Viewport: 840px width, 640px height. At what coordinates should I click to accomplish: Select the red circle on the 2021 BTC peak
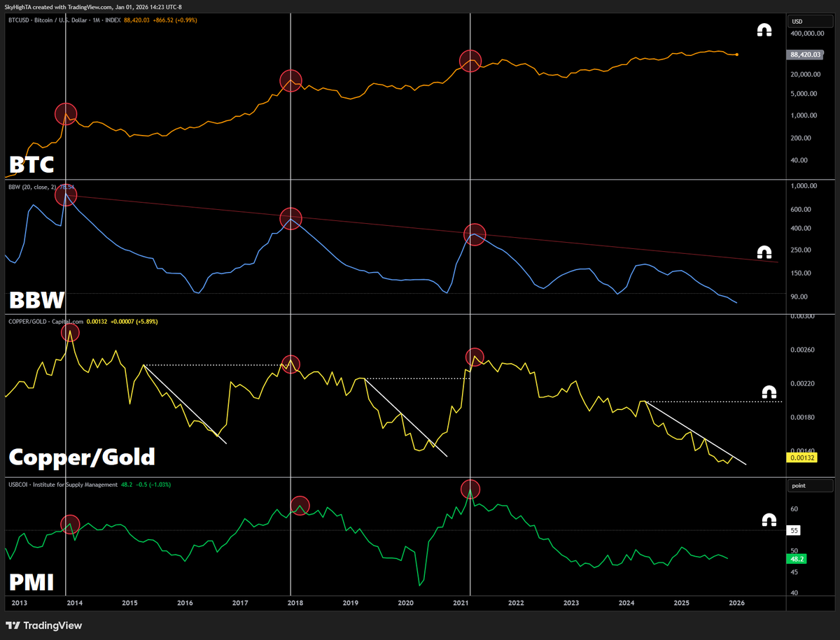click(x=470, y=61)
